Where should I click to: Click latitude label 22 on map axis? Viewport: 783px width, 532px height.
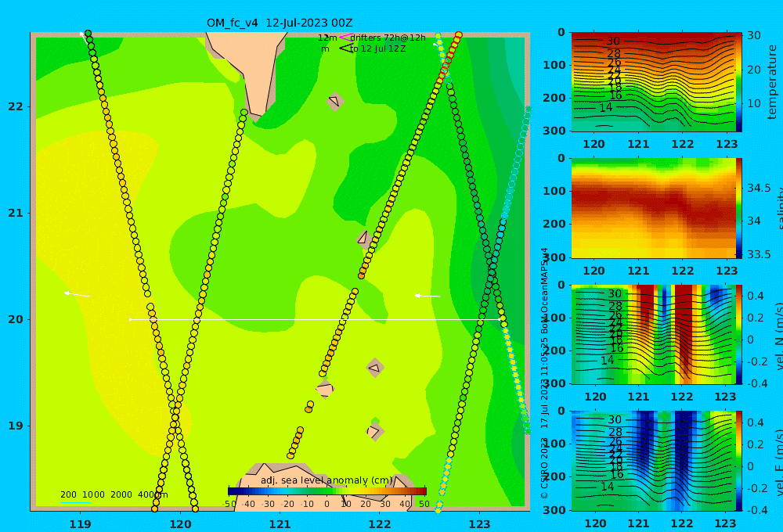coord(16,106)
